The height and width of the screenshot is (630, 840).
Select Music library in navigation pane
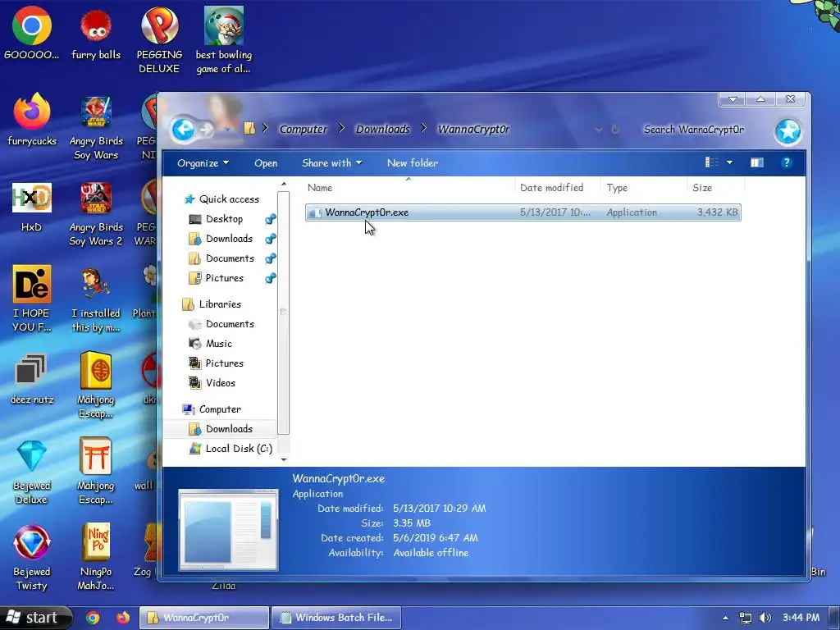point(211,344)
